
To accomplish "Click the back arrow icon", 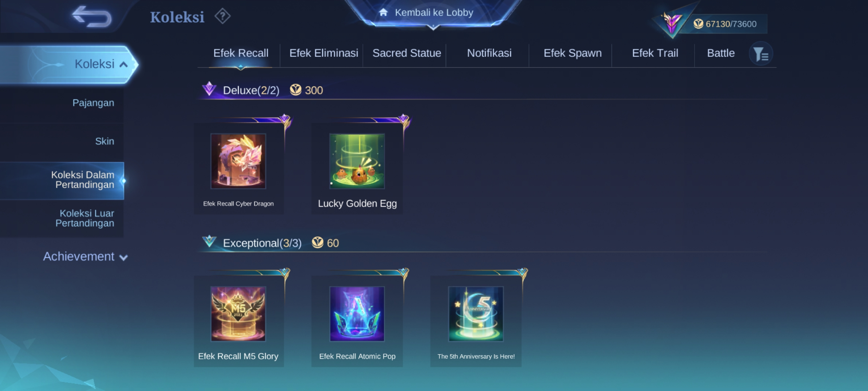I will click(x=92, y=17).
